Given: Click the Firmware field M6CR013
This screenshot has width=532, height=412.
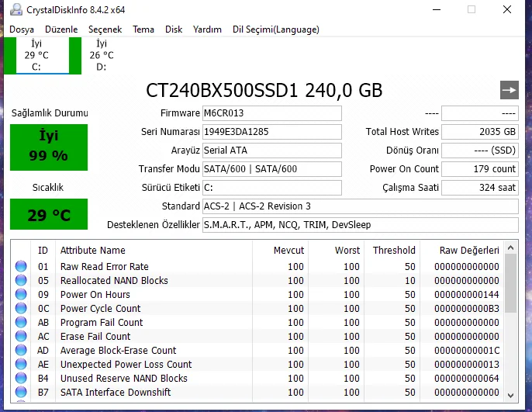Looking at the screenshot, I should point(272,113).
